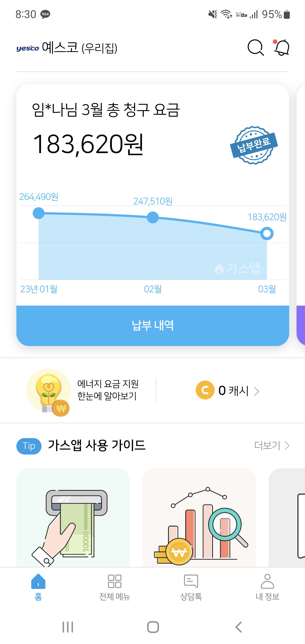The width and height of the screenshot is (305, 644).
Task: Tap the gold cash coin icon
Action: [x=205, y=390]
